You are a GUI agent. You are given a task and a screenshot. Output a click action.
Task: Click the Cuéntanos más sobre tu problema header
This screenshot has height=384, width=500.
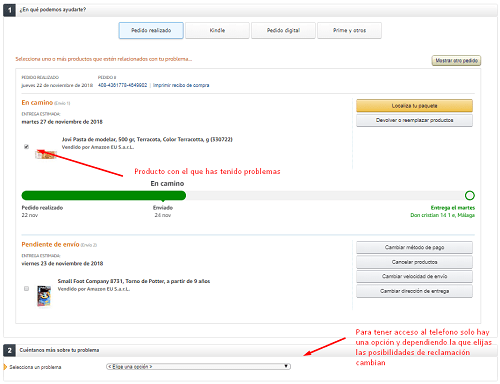(59, 350)
